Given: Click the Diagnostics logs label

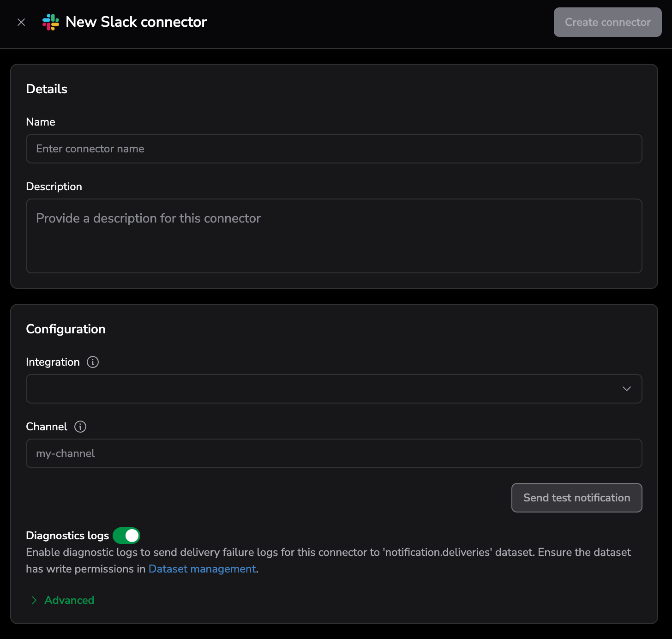Looking at the screenshot, I should point(67,536).
